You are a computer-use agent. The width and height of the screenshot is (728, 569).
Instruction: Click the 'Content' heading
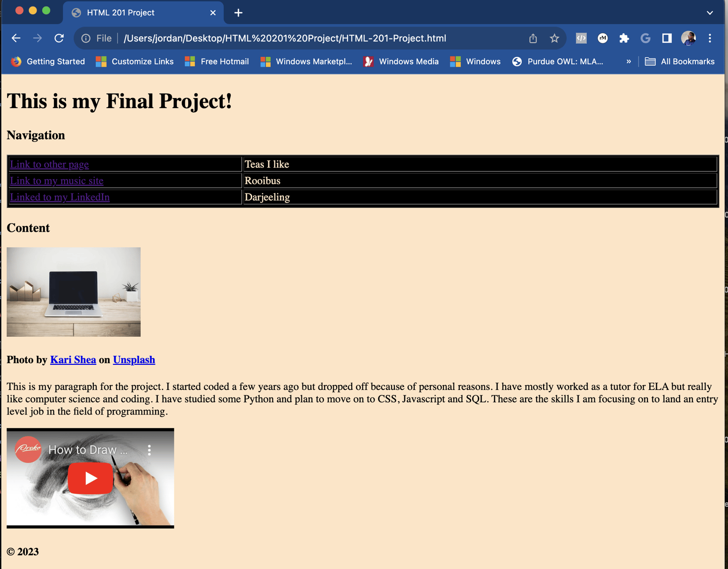pyautogui.click(x=28, y=228)
